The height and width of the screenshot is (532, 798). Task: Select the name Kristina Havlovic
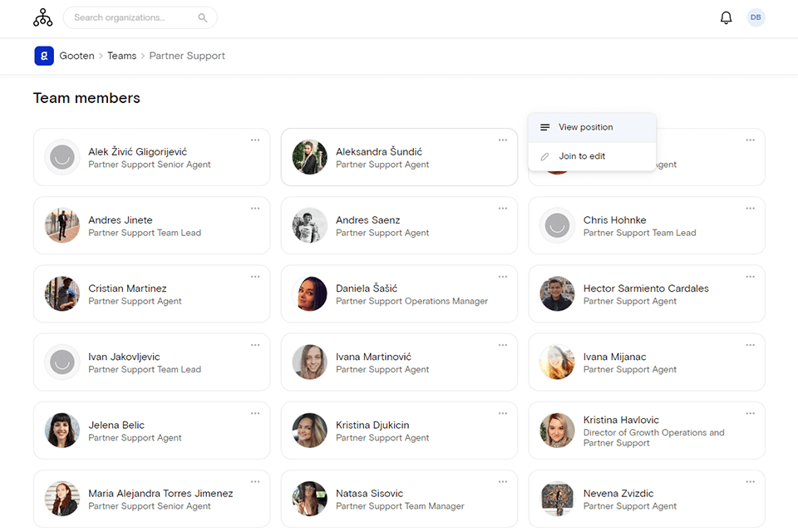(x=621, y=420)
